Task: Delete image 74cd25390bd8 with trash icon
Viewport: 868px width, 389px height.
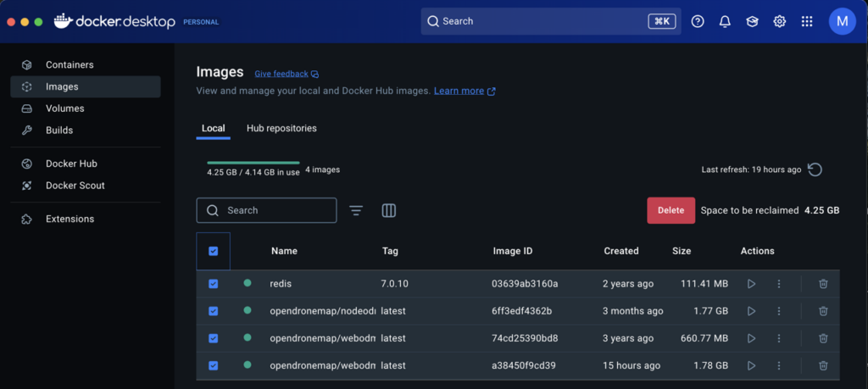Action: pos(823,338)
